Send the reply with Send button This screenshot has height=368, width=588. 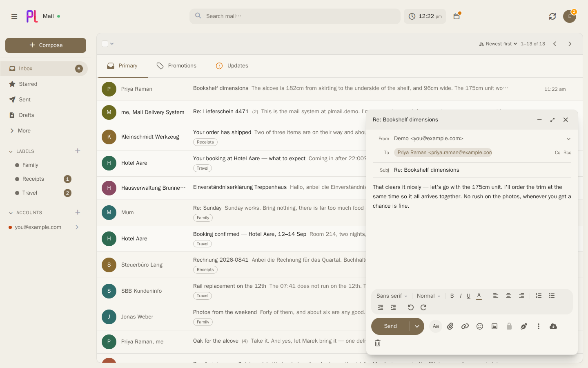[390, 326]
